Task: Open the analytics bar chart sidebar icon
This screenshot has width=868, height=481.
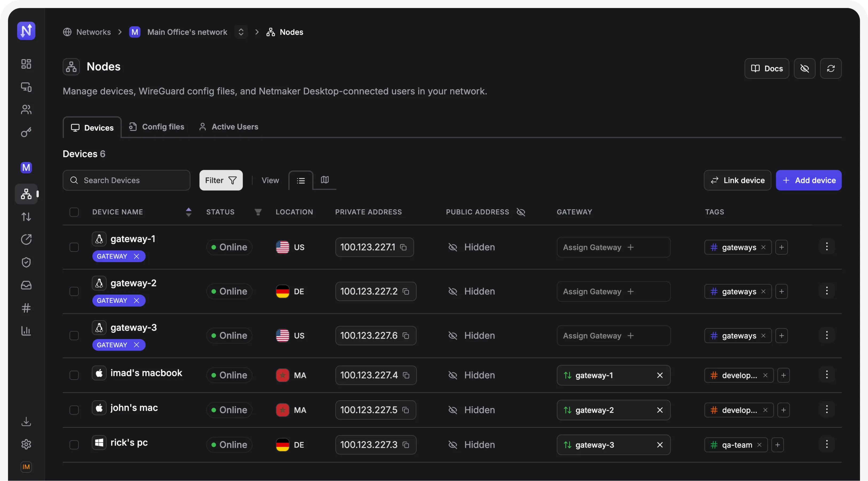Action: click(x=26, y=331)
